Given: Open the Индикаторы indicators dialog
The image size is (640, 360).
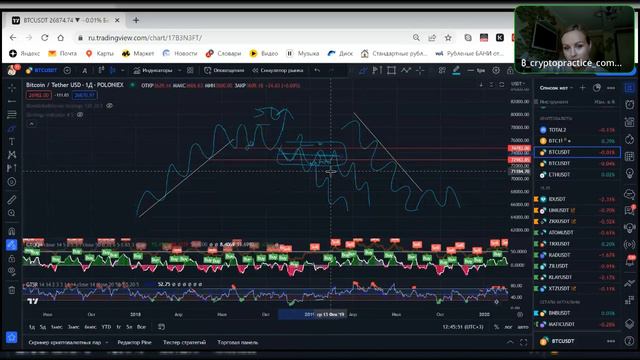Looking at the screenshot, I should point(153,71).
